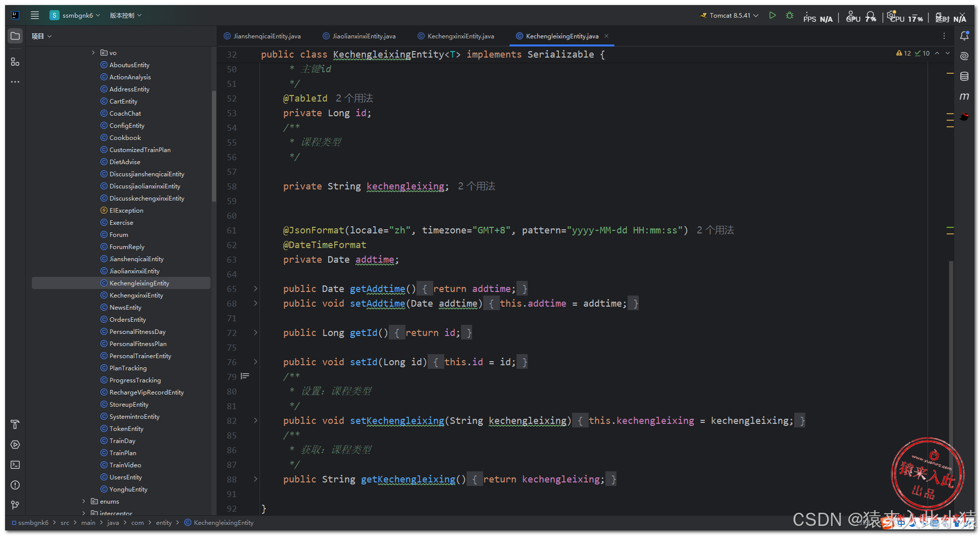Switch to JiaolianxinxiEntity.java tab

(x=359, y=36)
